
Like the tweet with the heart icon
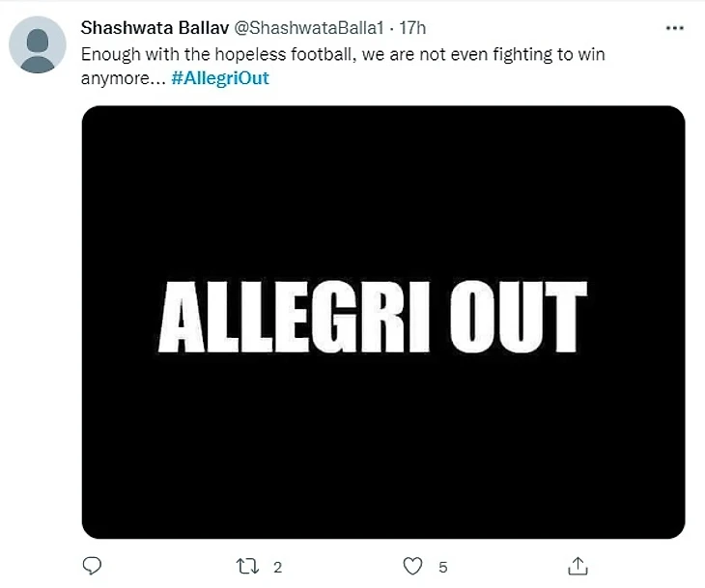pyautogui.click(x=412, y=566)
